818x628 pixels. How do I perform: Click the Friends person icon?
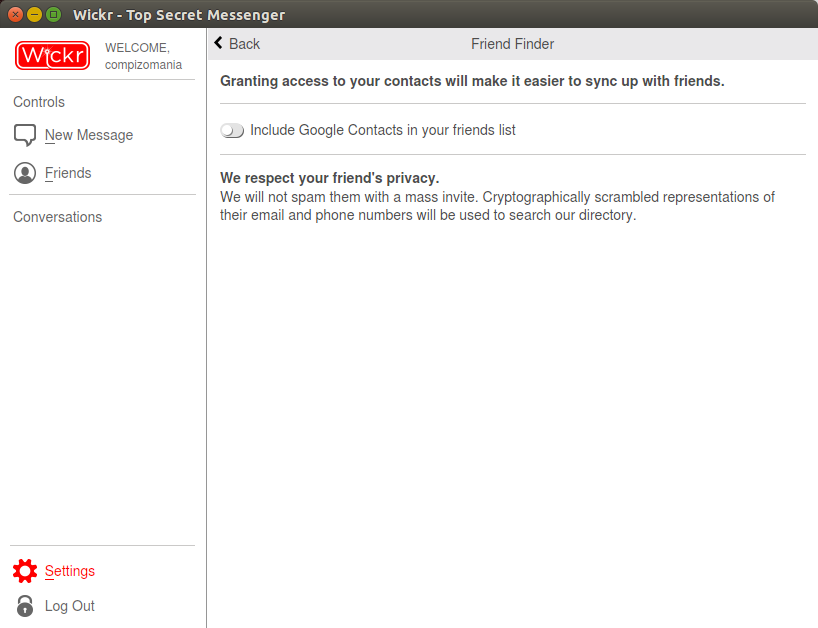pyautogui.click(x=25, y=173)
